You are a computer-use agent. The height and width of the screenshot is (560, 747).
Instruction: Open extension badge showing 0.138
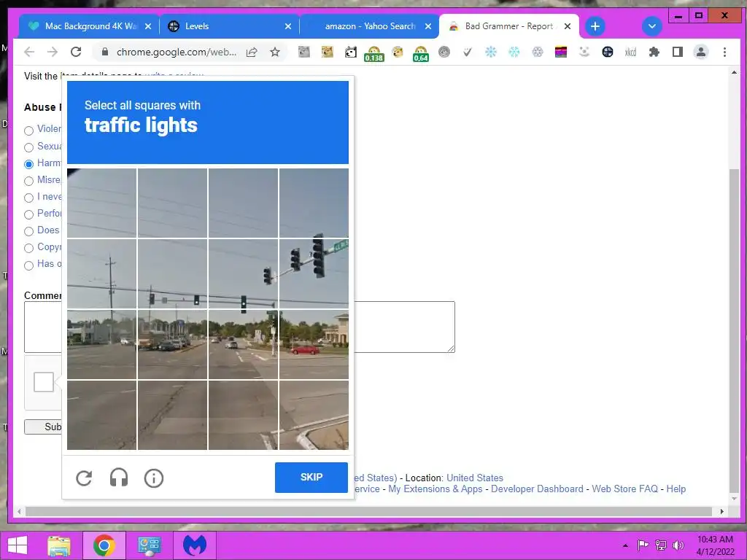pyautogui.click(x=374, y=53)
